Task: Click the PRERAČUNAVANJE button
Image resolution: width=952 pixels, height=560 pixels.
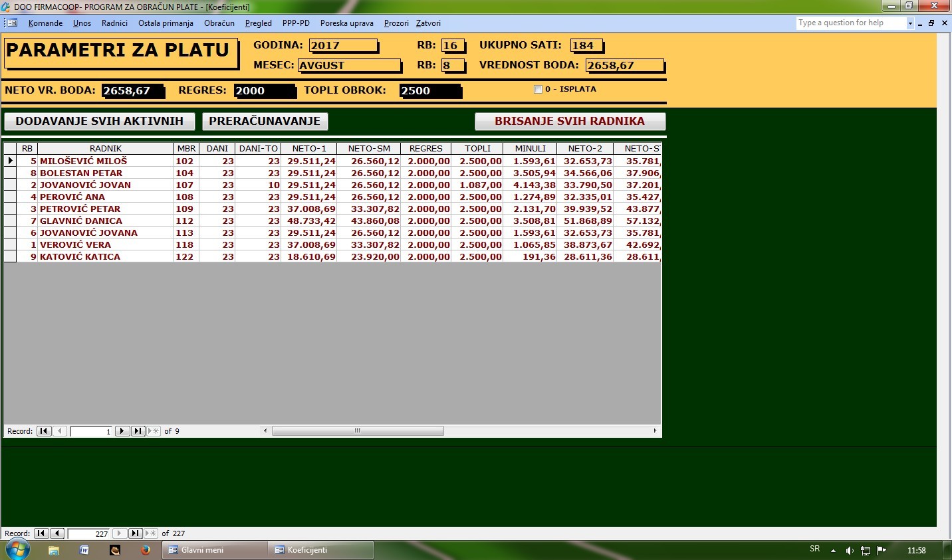Action: [x=265, y=121]
